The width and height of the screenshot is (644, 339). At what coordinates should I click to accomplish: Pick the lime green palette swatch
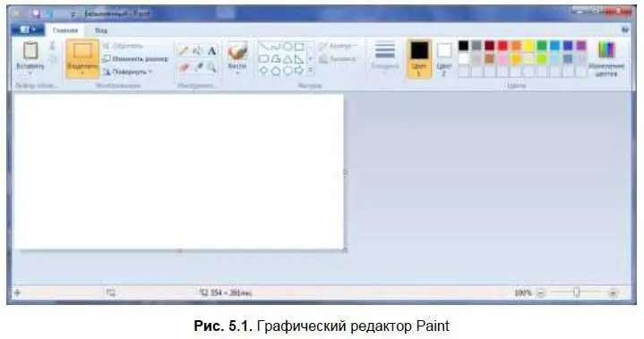click(542, 59)
